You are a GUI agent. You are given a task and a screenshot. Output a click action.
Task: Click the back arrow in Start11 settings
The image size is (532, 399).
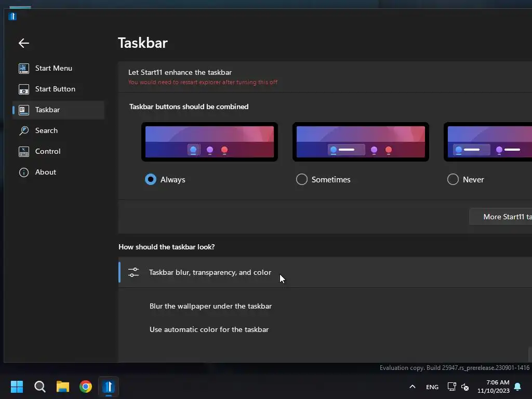click(x=24, y=43)
